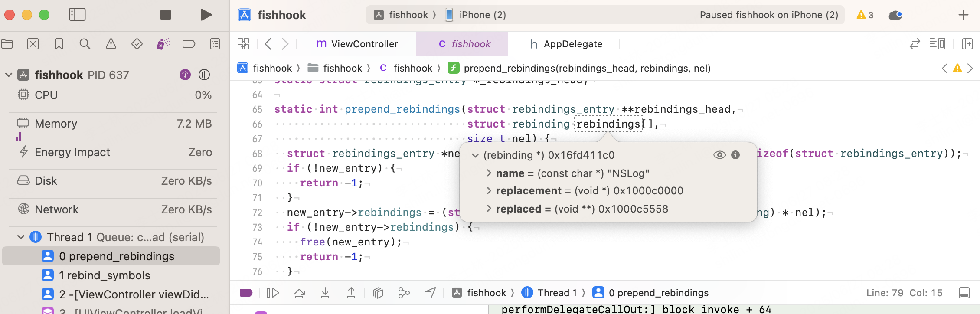
Task: Expand the replaced variable row
Action: point(489,209)
